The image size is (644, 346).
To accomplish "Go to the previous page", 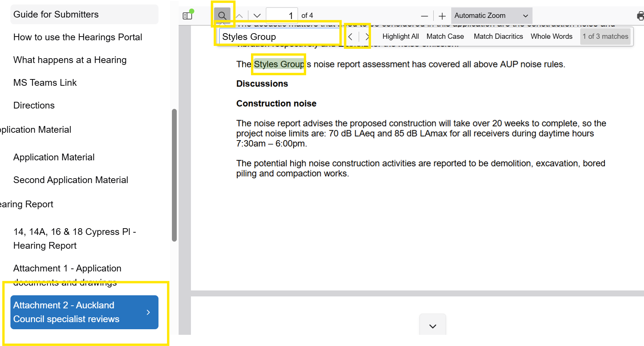I will (x=240, y=16).
